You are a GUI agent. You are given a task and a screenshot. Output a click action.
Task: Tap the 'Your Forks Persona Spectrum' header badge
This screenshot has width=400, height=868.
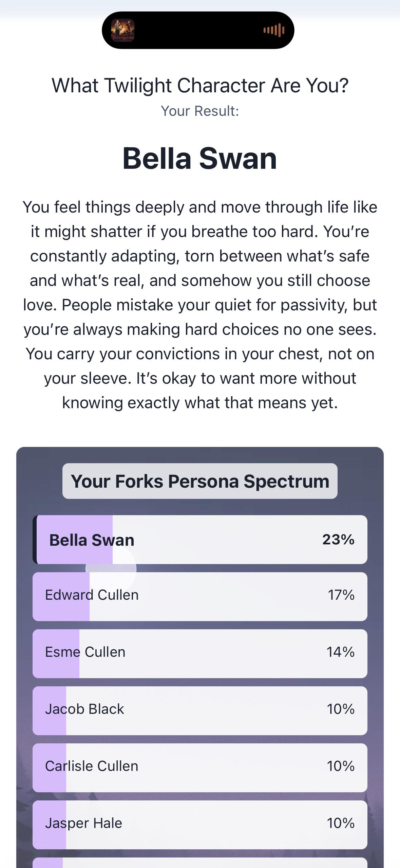point(200,481)
